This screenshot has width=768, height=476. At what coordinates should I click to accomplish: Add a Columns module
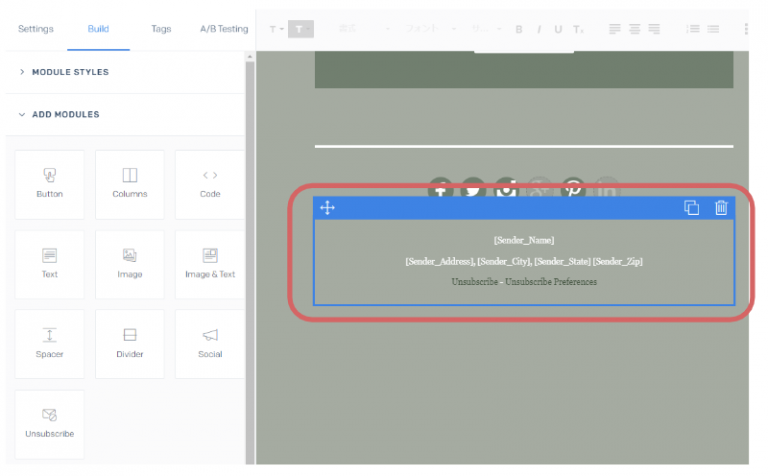click(x=130, y=184)
